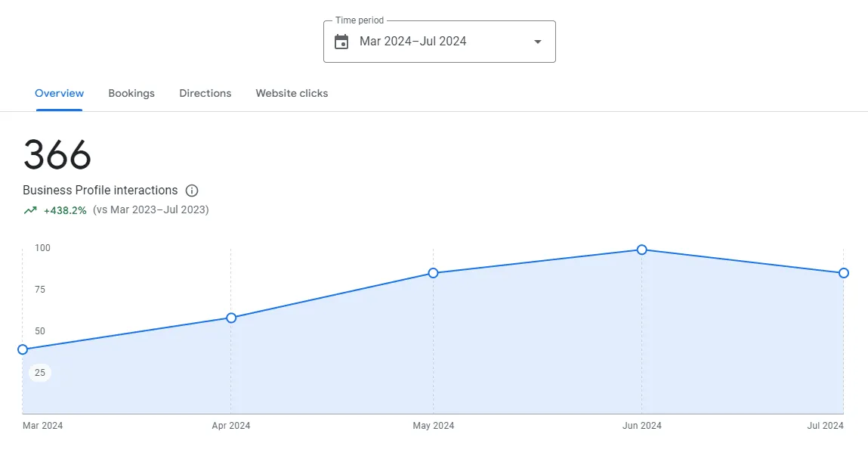Click the Mar 2024 axis label

tap(42, 425)
